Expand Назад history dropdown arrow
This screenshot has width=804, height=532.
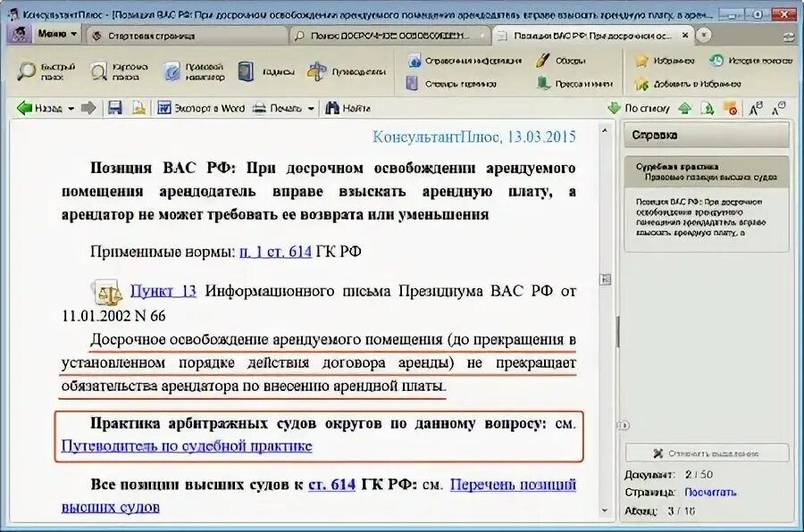click(71, 108)
